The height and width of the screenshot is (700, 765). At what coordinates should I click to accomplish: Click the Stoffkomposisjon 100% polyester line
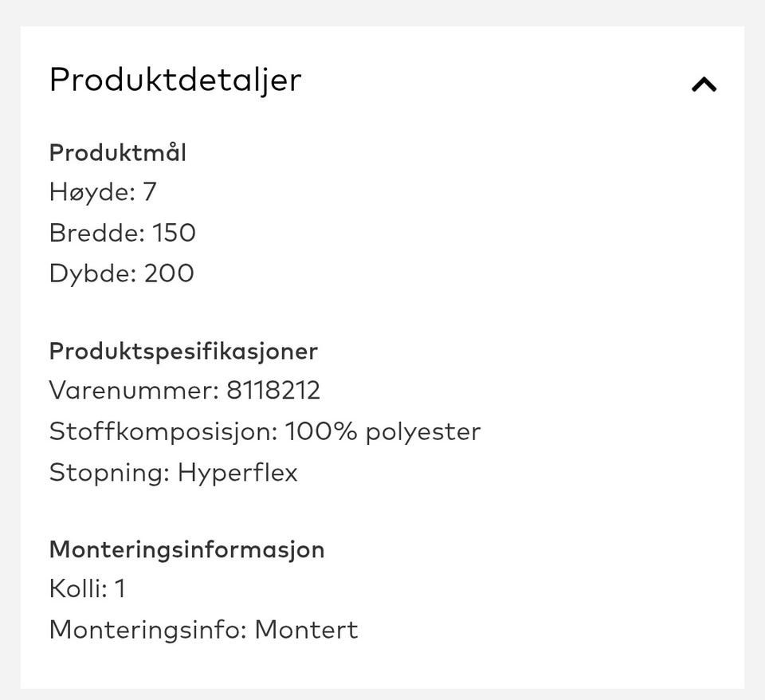[265, 431]
